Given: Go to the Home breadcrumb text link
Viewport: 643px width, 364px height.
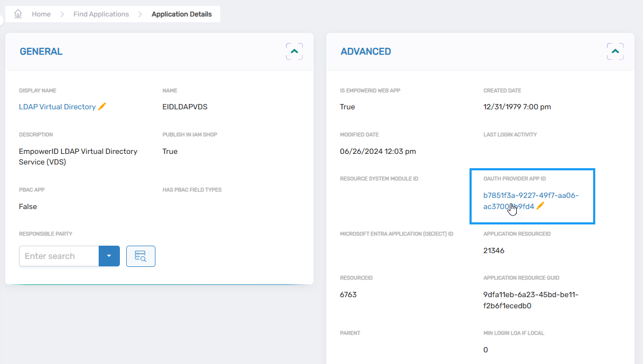Looking at the screenshot, I should [x=41, y=14].
